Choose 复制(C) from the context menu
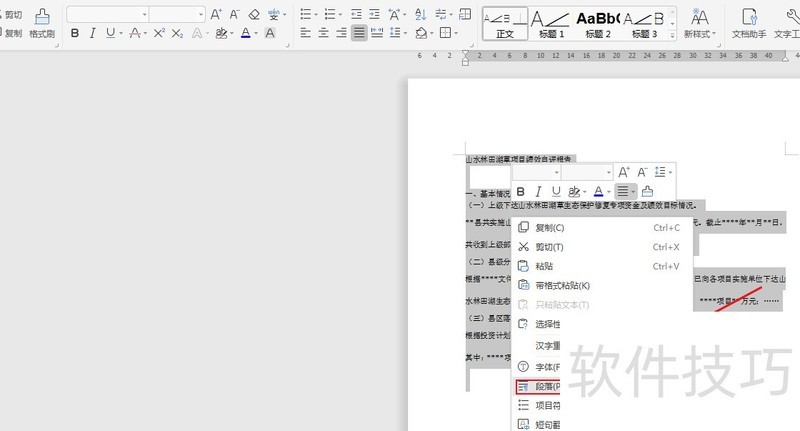 pyautogui.click(x=550, y=228)
